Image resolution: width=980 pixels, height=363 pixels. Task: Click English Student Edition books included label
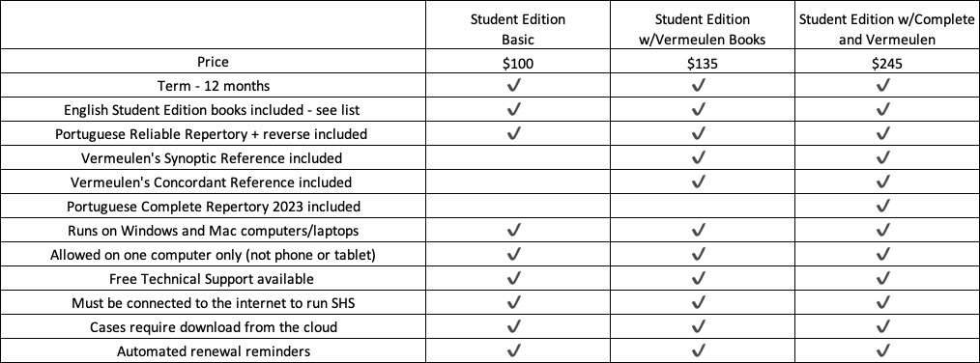212,110
